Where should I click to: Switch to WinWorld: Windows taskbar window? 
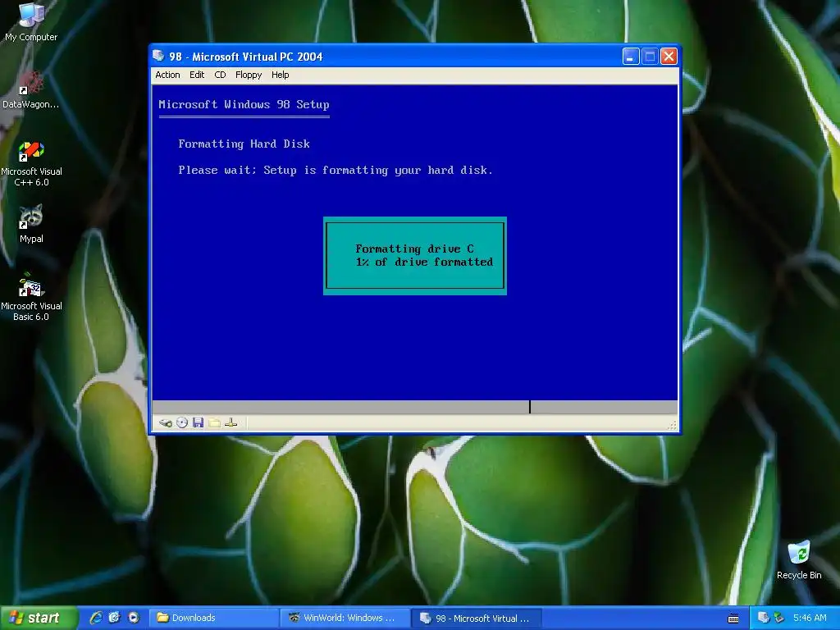(344, 619)
